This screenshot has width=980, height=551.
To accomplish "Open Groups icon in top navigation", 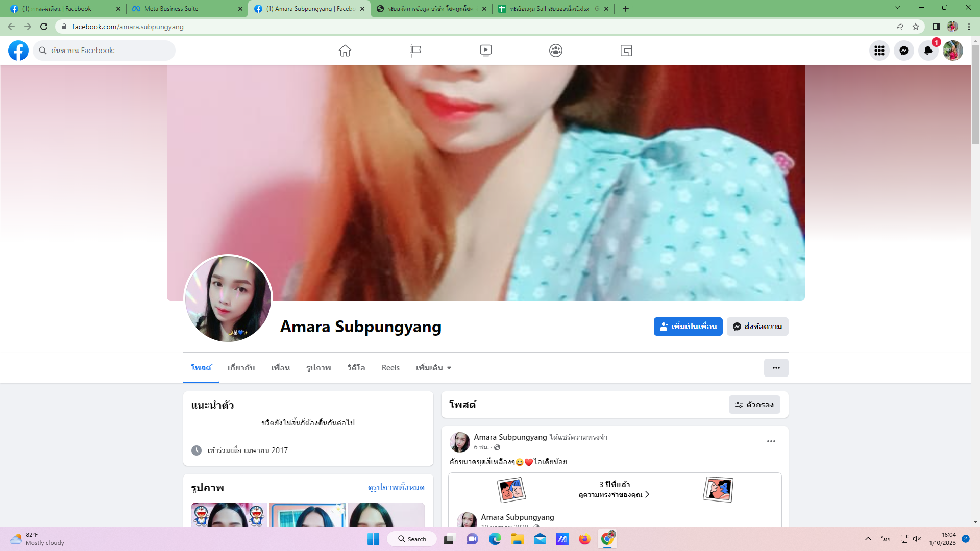I will tap(556, 51).
